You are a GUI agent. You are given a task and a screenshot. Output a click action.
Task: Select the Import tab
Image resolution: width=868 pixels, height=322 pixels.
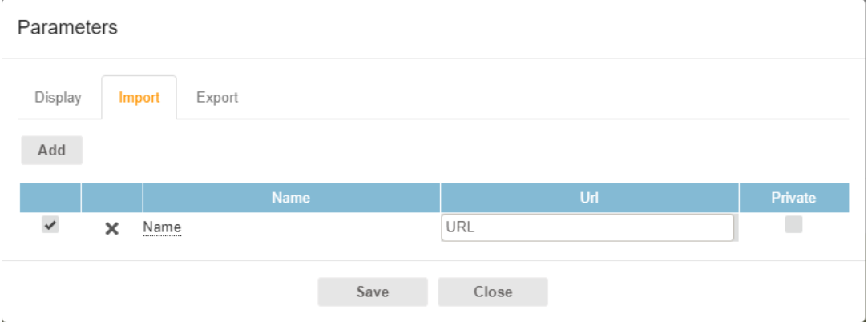139,98
